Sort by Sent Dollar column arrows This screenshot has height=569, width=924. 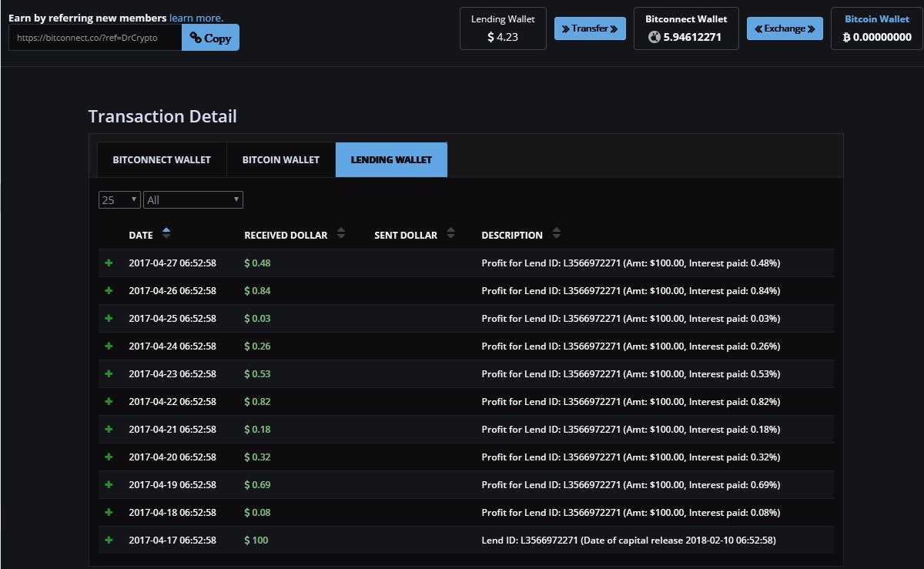[450, 234]
